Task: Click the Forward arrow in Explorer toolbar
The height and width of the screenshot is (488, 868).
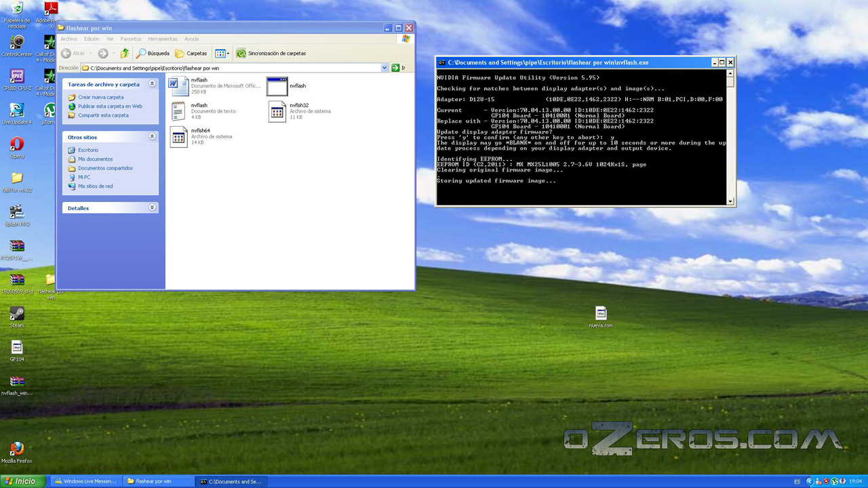Action: coord(103,54)
